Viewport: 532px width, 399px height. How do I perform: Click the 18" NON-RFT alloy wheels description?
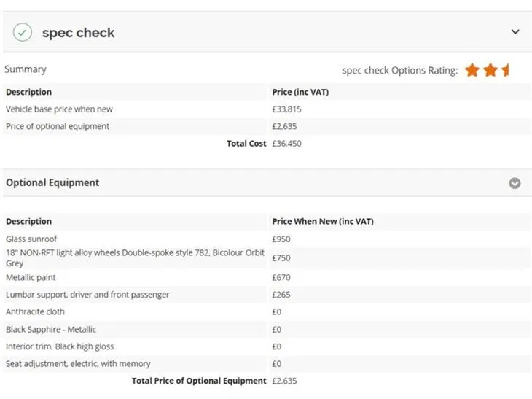(135, 258)
